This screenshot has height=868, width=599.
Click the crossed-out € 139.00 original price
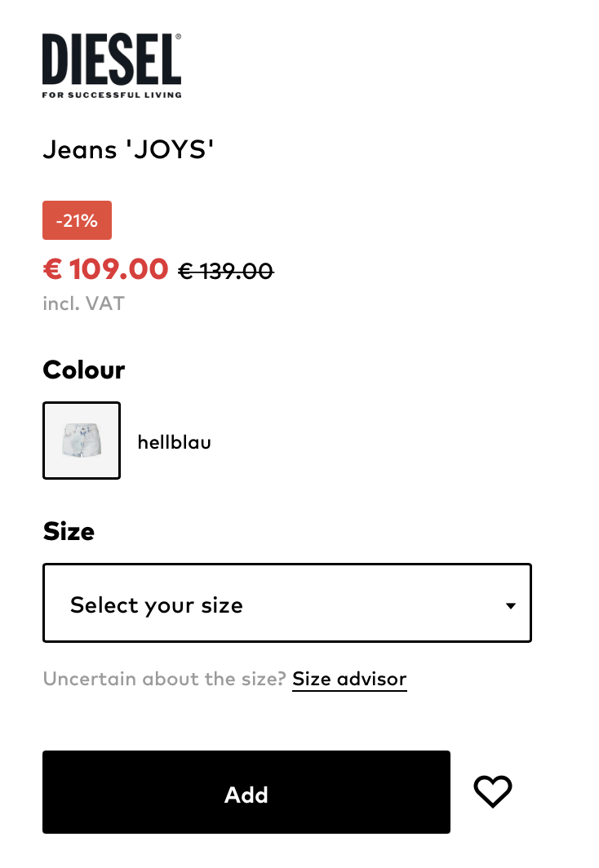(x=226, y=271)
